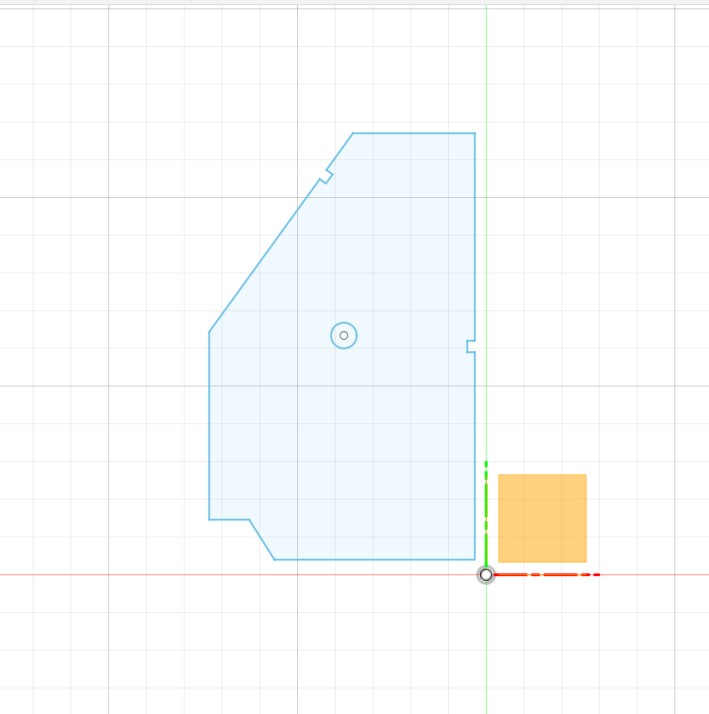
Task: Click the thick red X-axis handle
Action: 548,574
